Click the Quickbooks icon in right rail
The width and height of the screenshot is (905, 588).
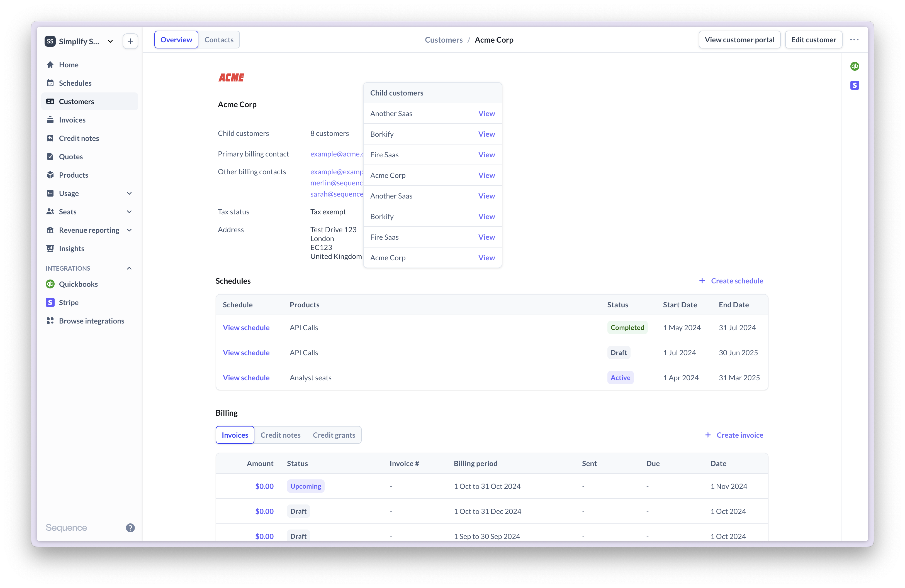pos(855,66)
